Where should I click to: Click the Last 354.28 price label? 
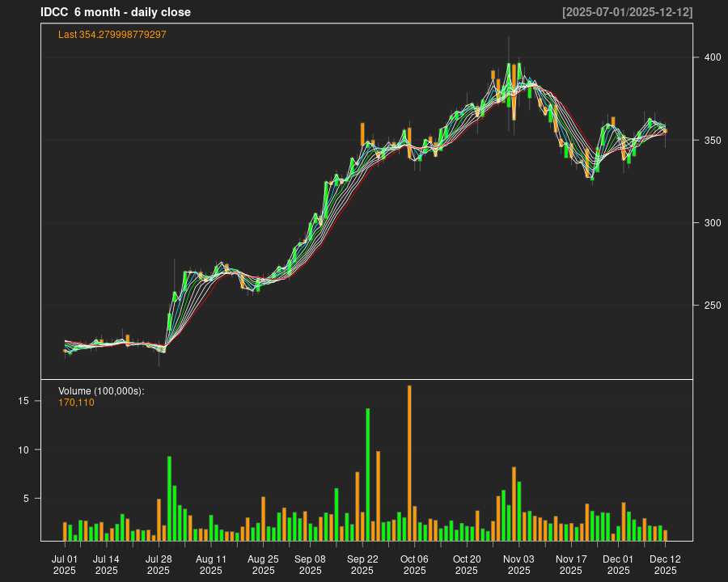point(112,35)
